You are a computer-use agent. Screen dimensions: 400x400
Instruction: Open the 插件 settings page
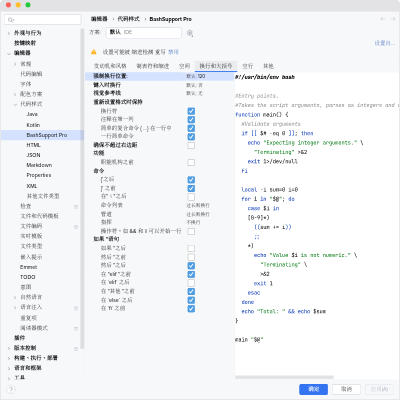(19, 338)
